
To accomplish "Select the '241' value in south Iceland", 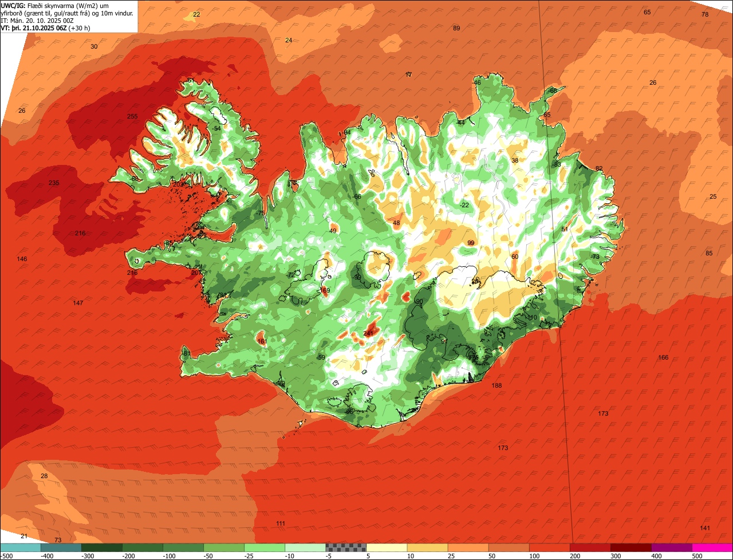I will [368, 333].
